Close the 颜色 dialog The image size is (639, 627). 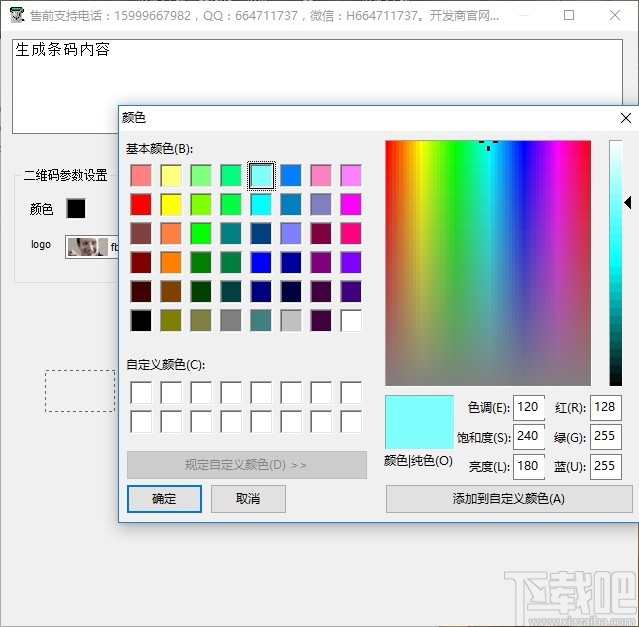click(x=626, y=118)
